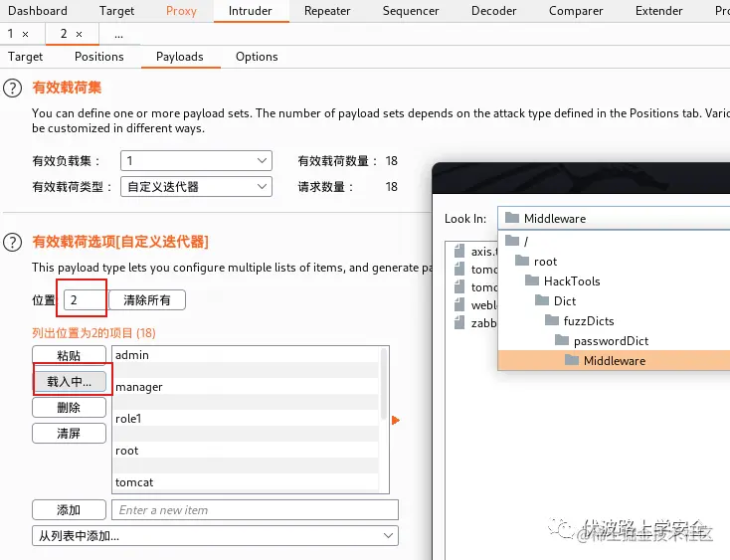Click the filesystem root slash folder icon
This screenshot has height=560, width=730.
[x=512, y=241]
